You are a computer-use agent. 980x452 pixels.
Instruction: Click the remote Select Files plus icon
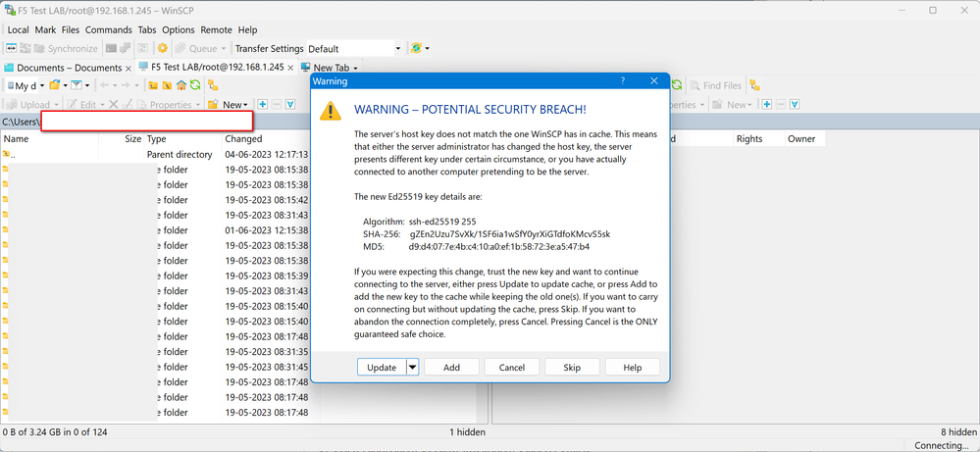pyautogui.click(x=766, y=104)
